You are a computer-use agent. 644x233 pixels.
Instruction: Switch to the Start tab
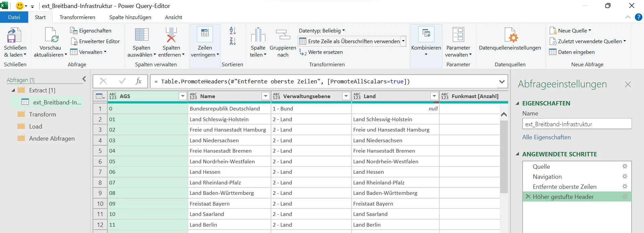pos(40,17)
